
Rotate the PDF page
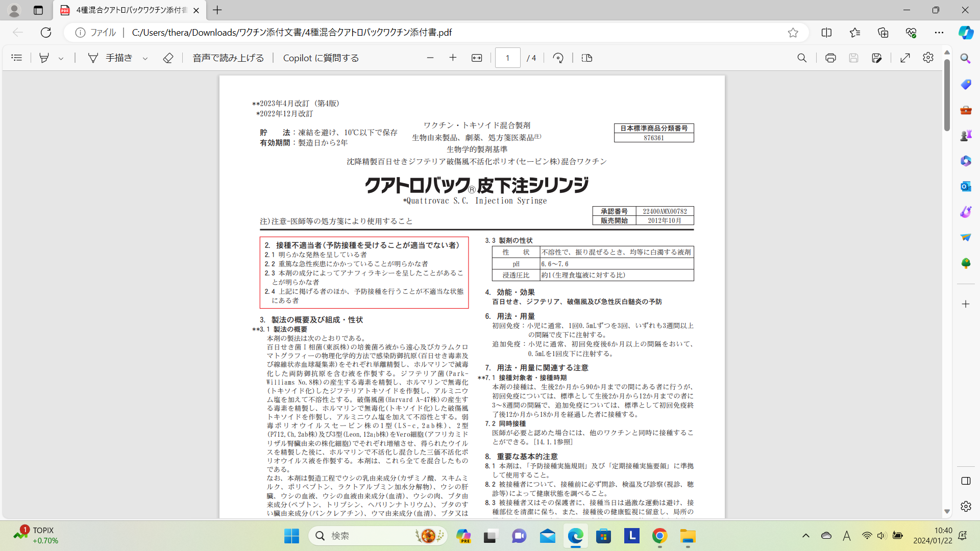coord(558,58)
